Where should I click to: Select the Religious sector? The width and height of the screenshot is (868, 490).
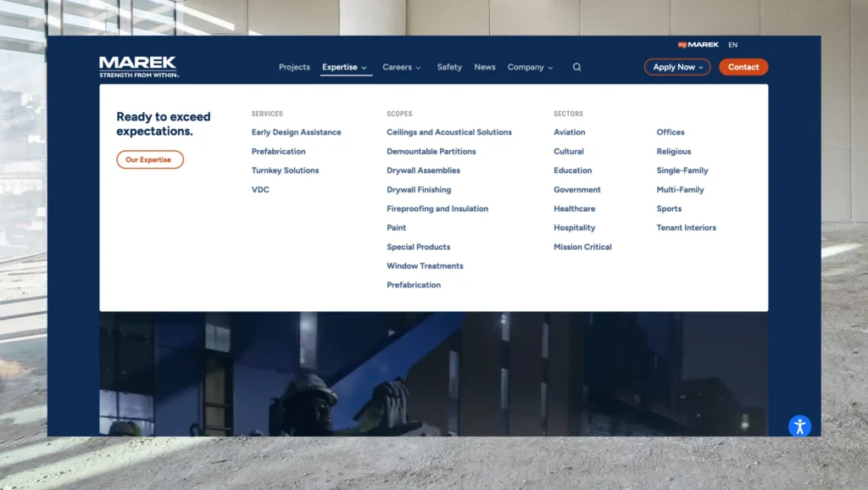click(x=674, y=151)
